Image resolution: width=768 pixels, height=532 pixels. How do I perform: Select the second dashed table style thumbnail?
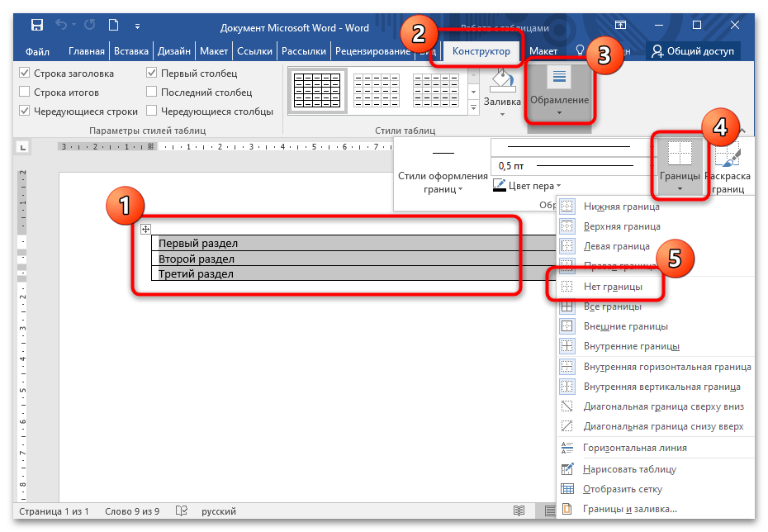point(377,91)
